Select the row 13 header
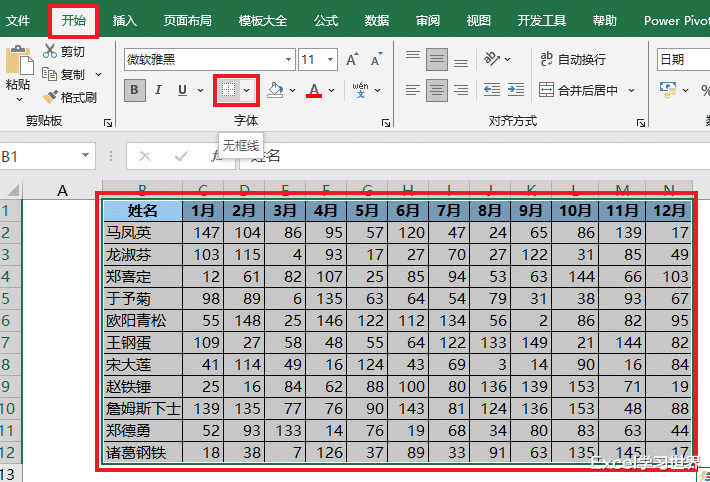Screen dimensions: 710x482 point(10,474)
